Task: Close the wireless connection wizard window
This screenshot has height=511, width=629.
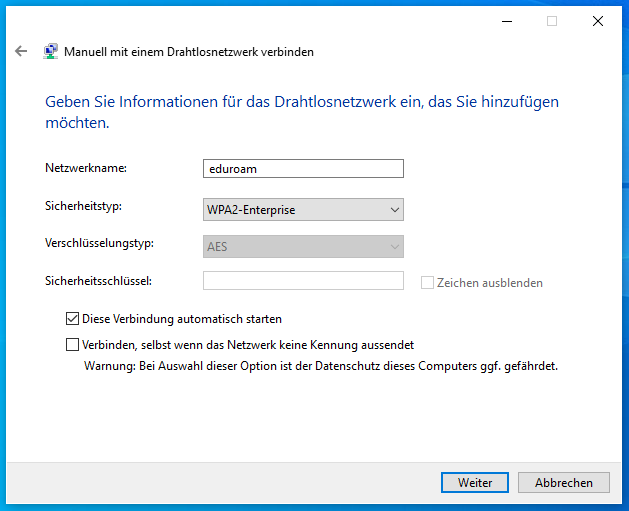Action: pos(598,21)
